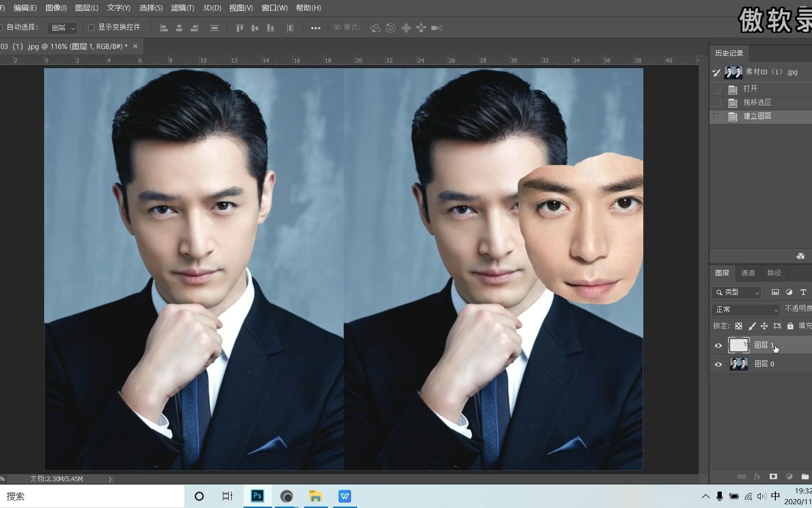Click the distribute horizontally icon

coord(290,28)
